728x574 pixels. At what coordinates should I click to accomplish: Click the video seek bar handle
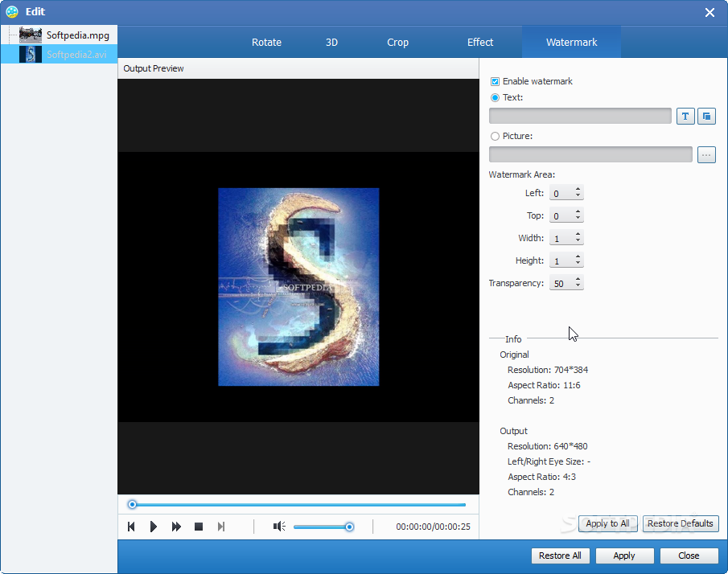click(x=132, y=504)
